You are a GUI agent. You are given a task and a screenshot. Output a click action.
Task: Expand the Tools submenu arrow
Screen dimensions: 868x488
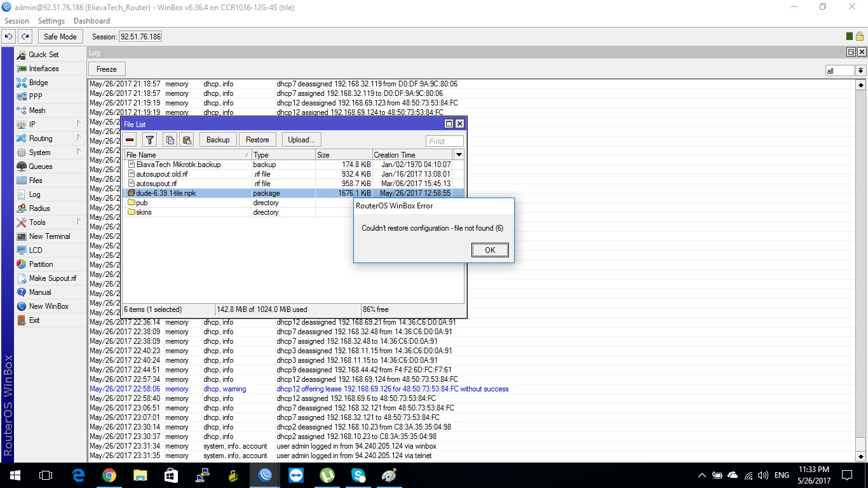(79, 222)
